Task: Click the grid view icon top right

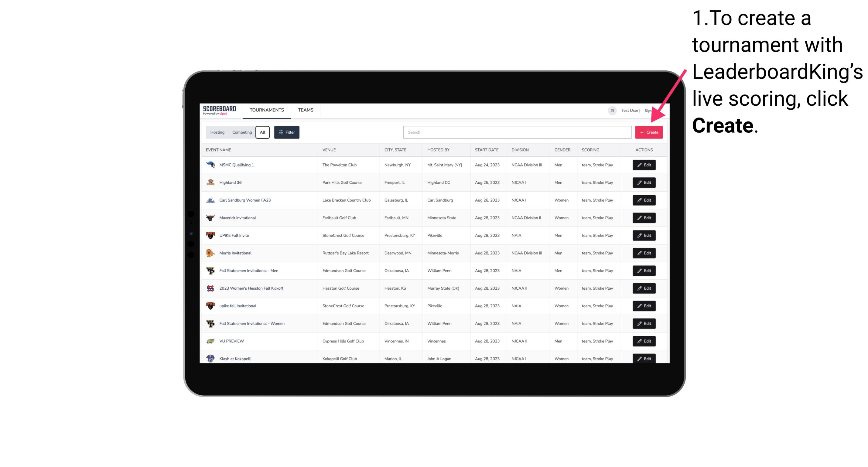Action: pyautogui.click(x=612, y=110)
